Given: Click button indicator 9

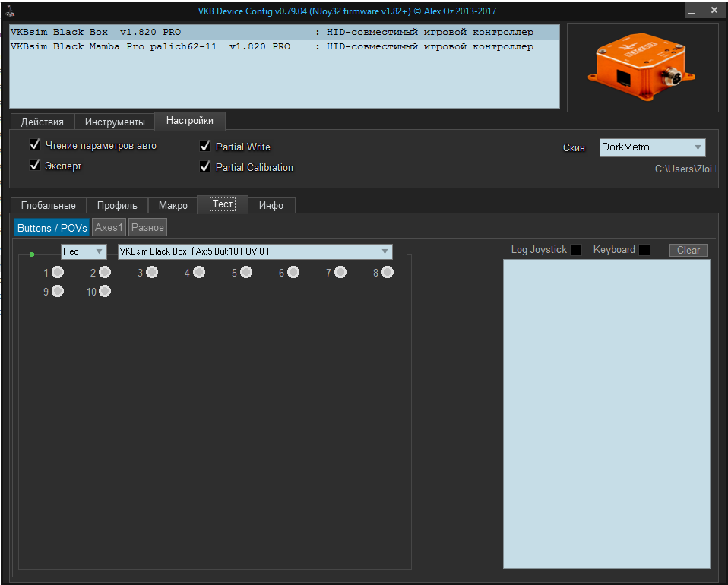Looking at the screenshot, I should coord(58,291).
